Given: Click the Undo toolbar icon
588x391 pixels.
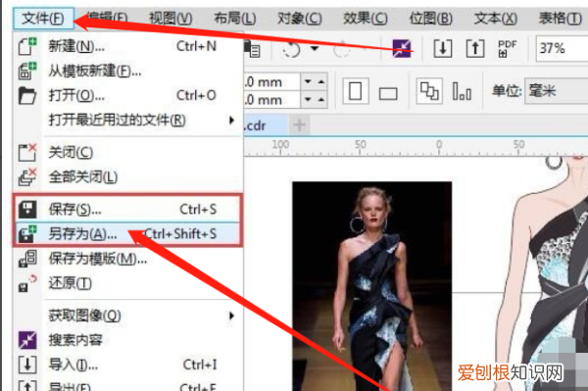Looking at the screenshot, I should (291, 49).
